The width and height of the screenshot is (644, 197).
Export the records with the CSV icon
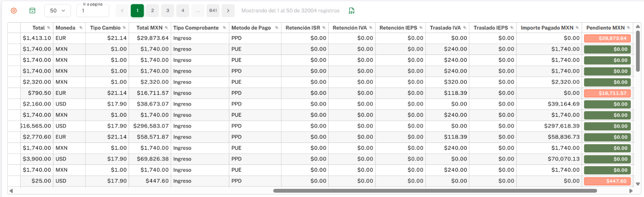(352, 10)
